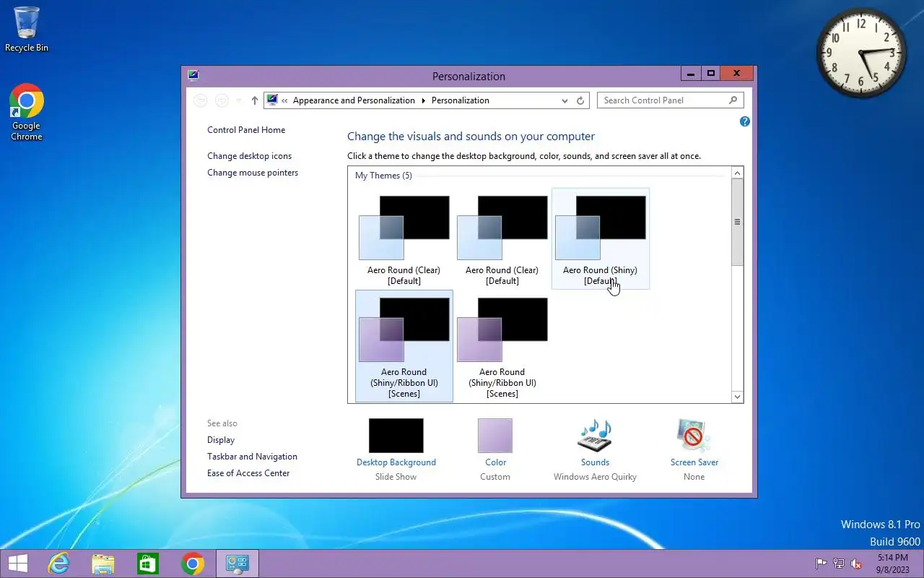Open the recent locations dropdown arrow
Viewport: 924px width, 578px height.
[239, 100]
